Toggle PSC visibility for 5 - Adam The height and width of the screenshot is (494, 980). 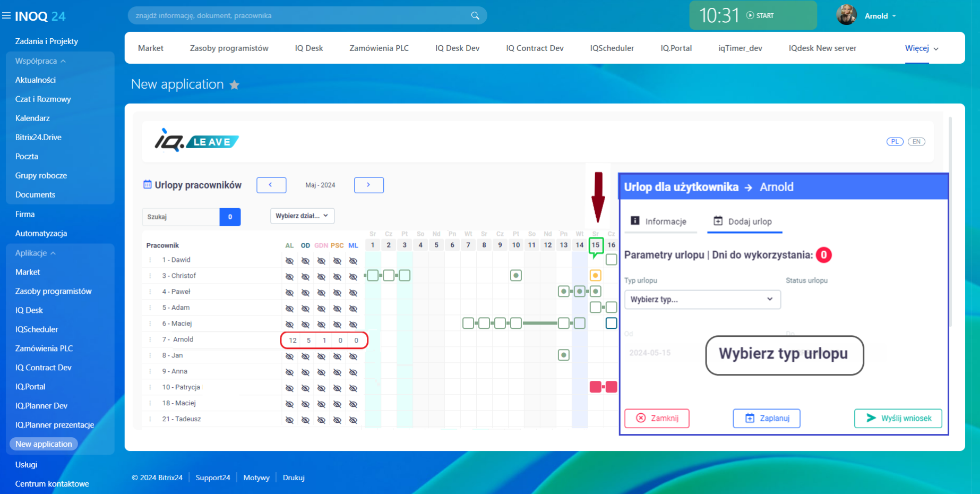point(337,309)
